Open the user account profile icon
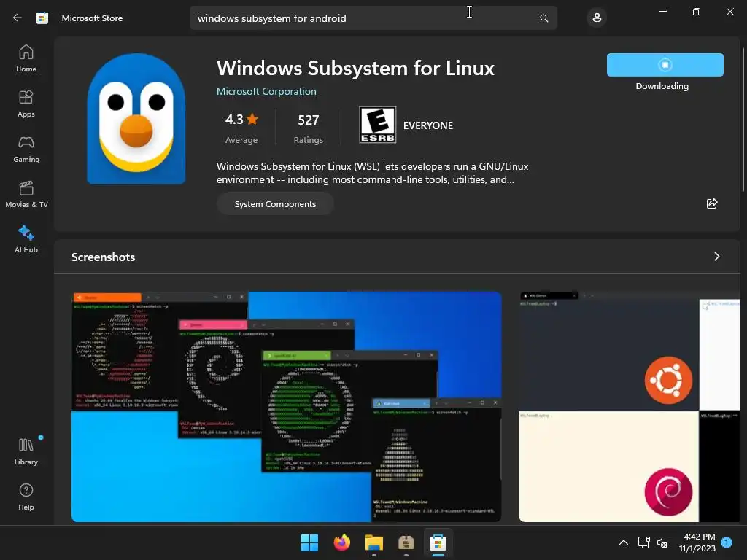The image size is (747, 560). click(x=597, y=18)
